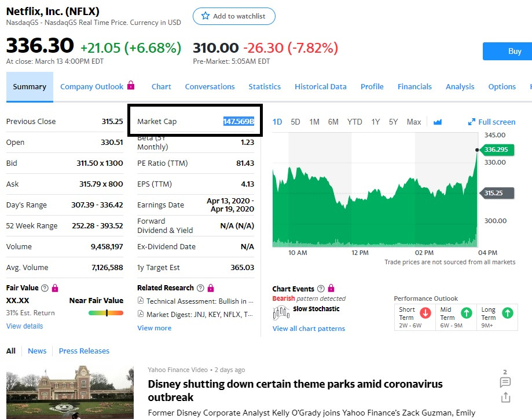The width and height of the screenshot is (532, 419).
Task: Select the 5D chart range
Action: click(x=295, y=122)
